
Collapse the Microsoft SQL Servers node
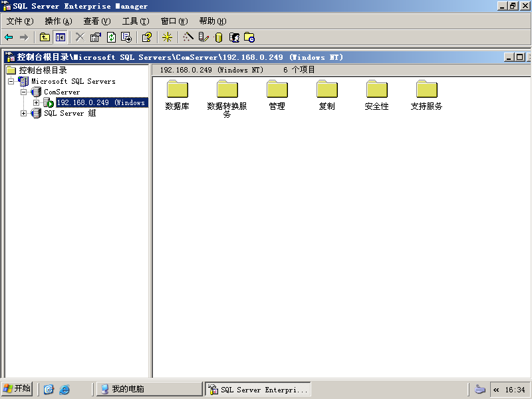11,81
